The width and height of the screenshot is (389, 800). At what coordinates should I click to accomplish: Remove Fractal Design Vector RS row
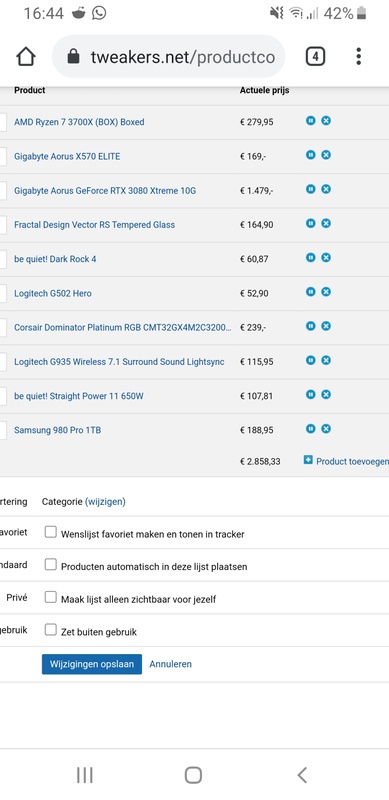[326, 223]
